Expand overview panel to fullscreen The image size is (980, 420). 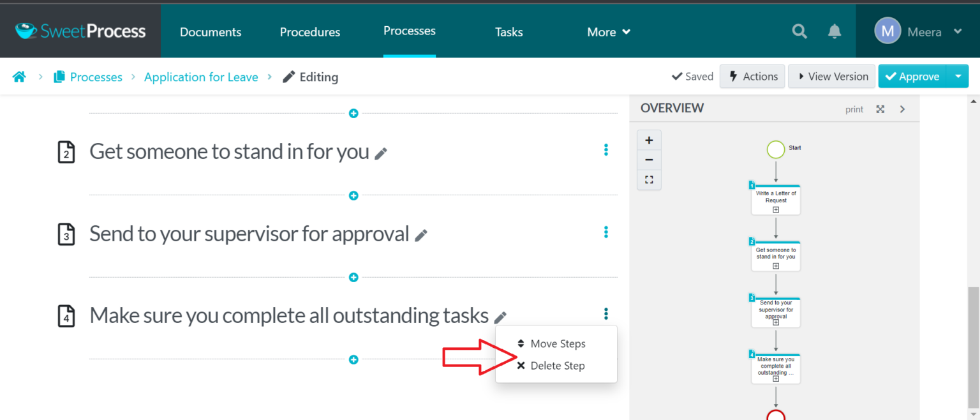tap(880, 109)
